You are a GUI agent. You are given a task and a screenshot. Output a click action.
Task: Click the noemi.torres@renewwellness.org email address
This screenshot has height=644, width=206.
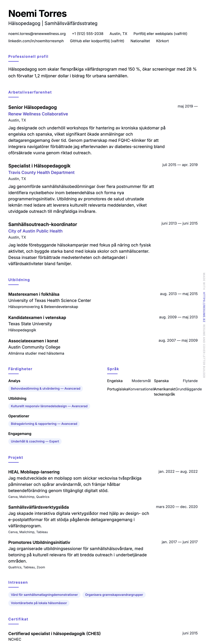pyautogui.click(x=37, y=34)
